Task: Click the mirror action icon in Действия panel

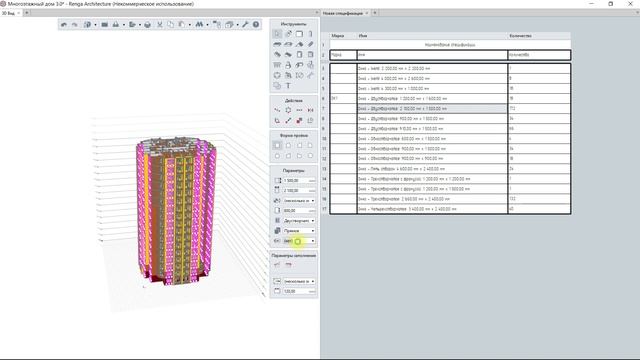Action: click(310, 110)
